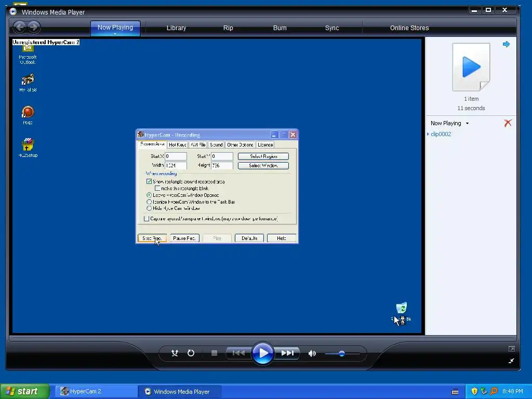The width and height of the screenshot is (532, 399).
Task: Switch to HyperCam 2 in the taskbar
Action: point(96,391)
